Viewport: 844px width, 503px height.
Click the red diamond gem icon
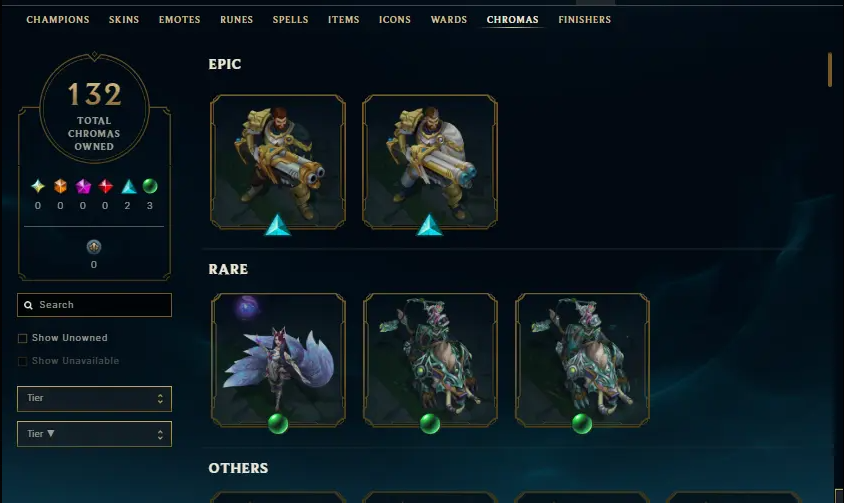(x=106, y=186)
